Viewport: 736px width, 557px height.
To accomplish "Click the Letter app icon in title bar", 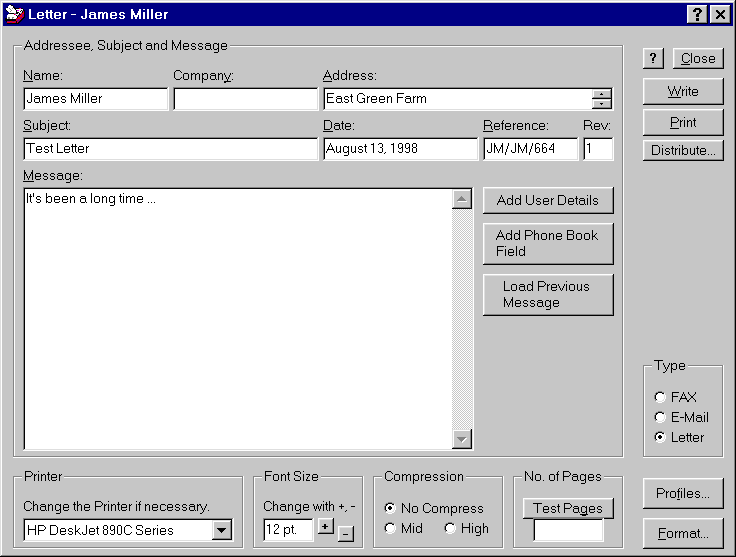I will point(14,14).
